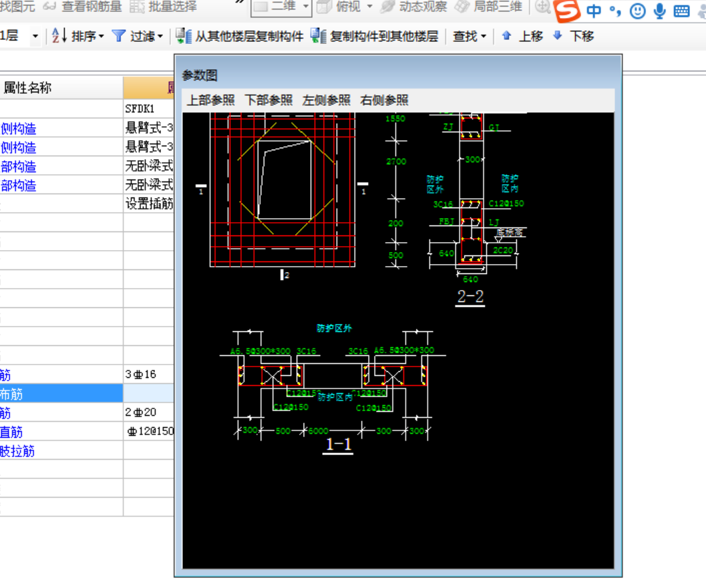Select the 上部参照 tab

(211, 100)
